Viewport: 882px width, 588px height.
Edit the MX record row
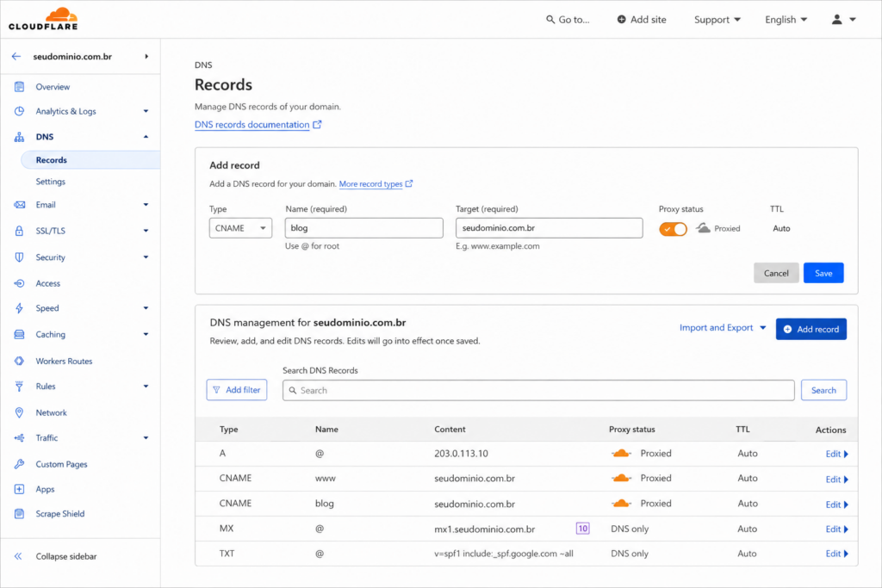point(836,529)
